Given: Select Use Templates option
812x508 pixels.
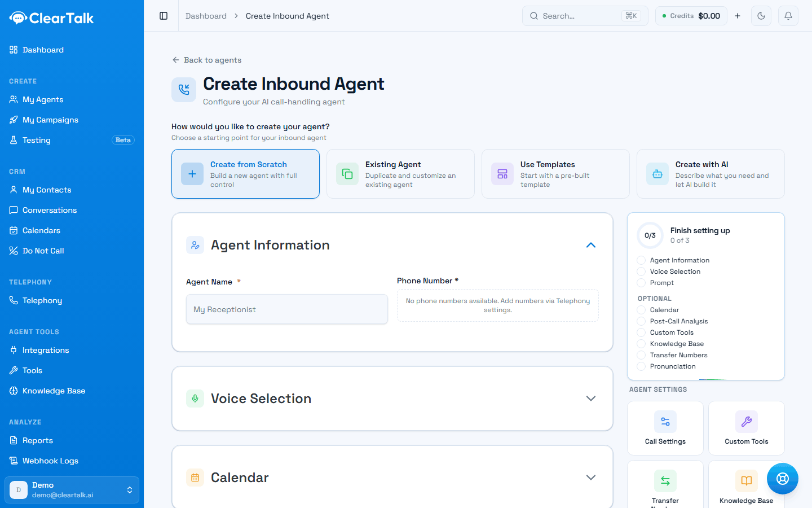Looking at the screenshot, I should tap(555, 174).
